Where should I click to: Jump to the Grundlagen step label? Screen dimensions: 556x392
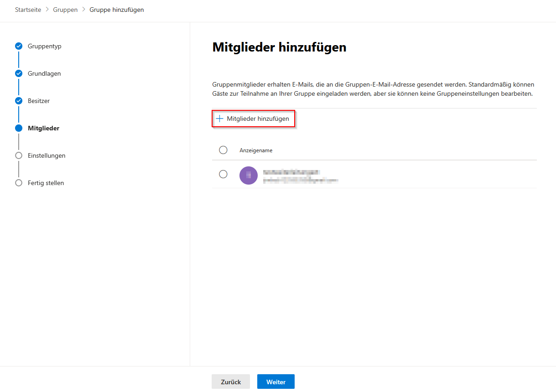(44, 73)
